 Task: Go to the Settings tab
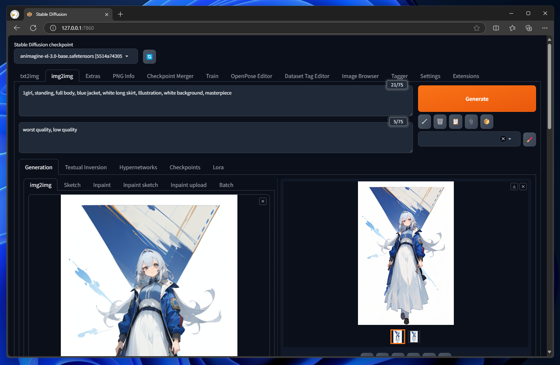pyautogui.click(x=430, y=76)
